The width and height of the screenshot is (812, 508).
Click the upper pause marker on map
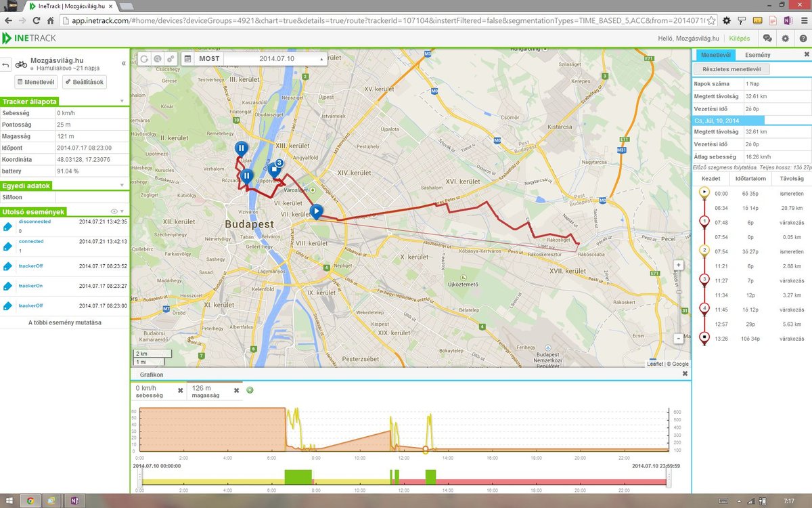coord(241,148)
